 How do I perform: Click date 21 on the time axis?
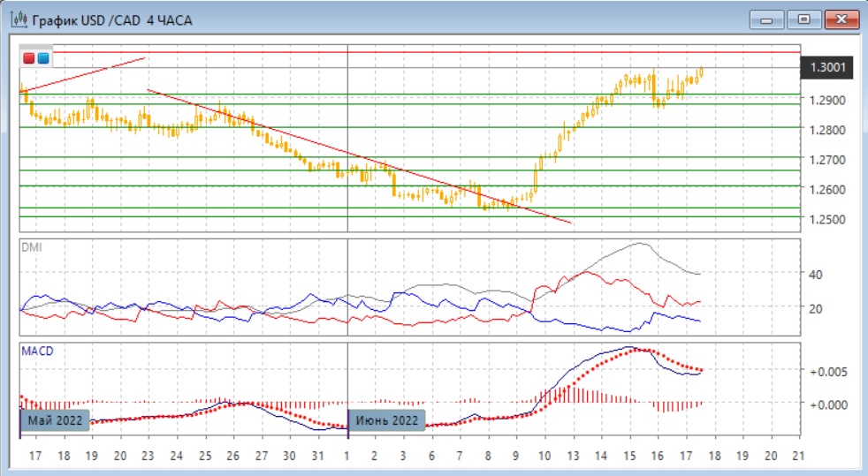coord(798,457)
